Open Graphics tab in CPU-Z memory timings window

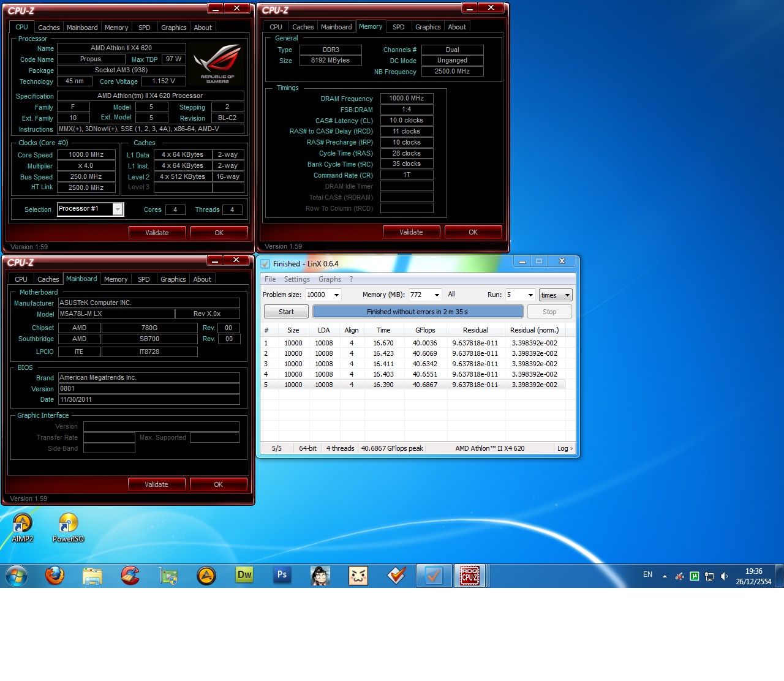point(428,27)
